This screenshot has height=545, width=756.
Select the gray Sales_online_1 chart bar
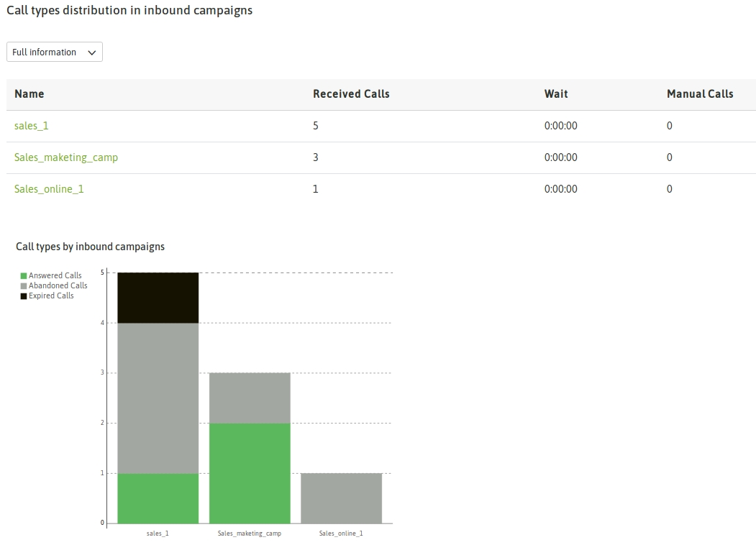(341, 498)
